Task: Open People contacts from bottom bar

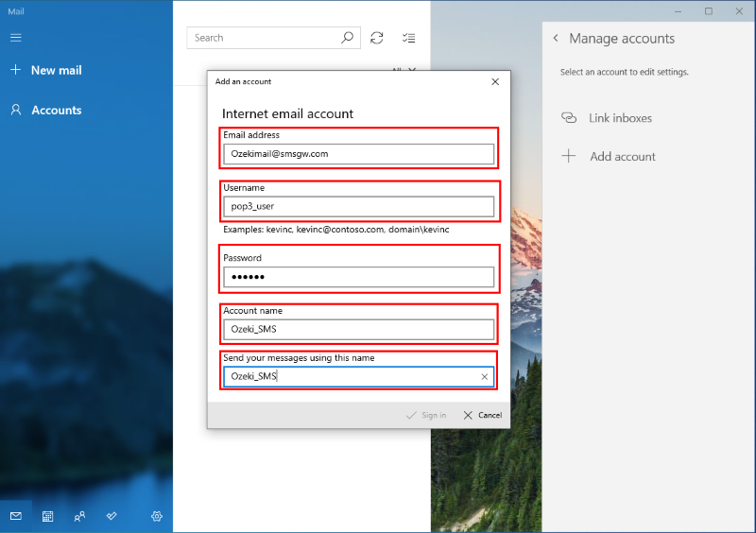Action: [x=79, y=516]
